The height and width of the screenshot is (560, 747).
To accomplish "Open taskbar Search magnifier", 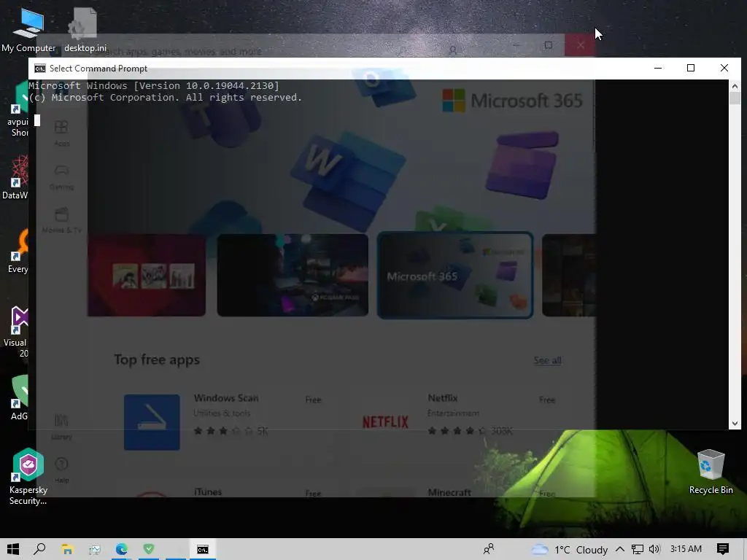I will point(40,549).
